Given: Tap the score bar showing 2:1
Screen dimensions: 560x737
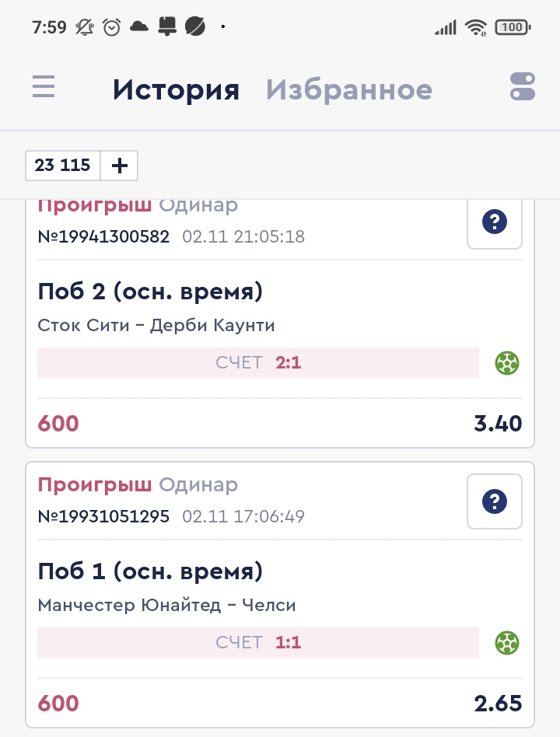Looking at the screenshot, I should (x=258, y=363).
